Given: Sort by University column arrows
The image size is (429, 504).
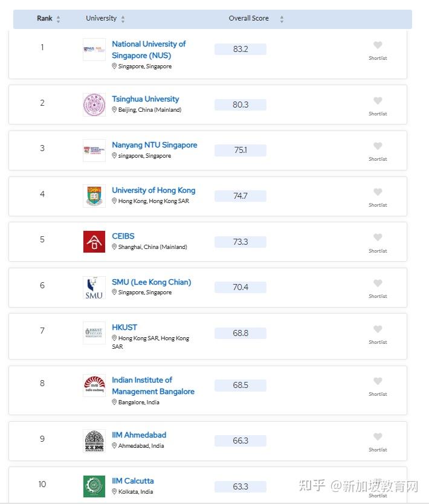Looking at the screenshot, I should point(123,19).
